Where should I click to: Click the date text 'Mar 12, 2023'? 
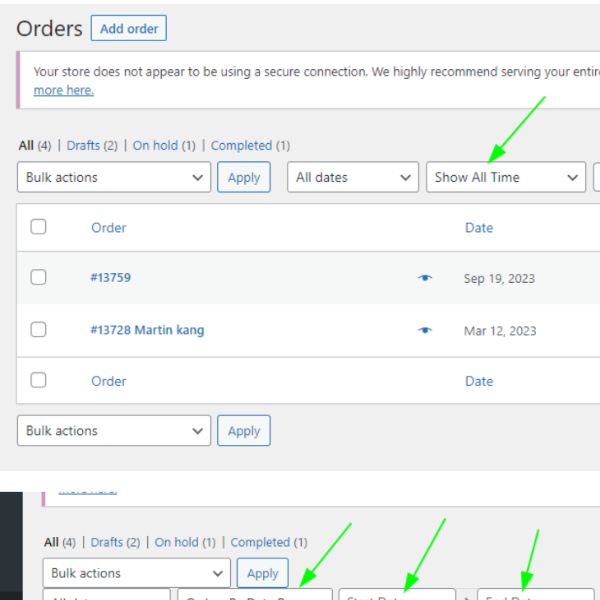click(500, 331)
